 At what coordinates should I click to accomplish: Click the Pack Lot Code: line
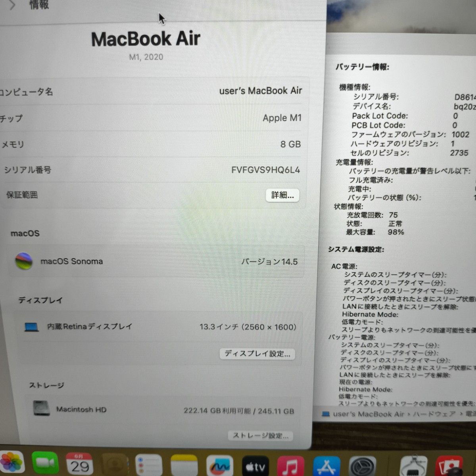point(405,116)
